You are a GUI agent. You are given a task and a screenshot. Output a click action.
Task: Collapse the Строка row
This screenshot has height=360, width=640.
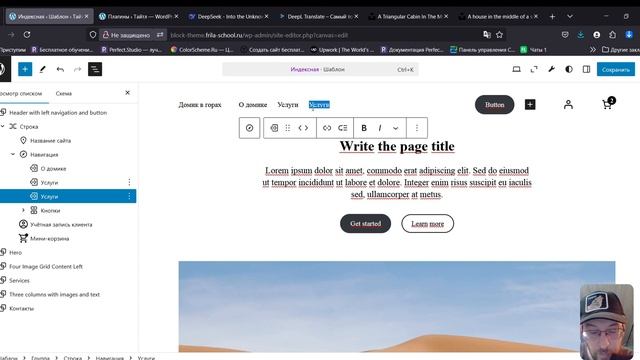(3, 127)
